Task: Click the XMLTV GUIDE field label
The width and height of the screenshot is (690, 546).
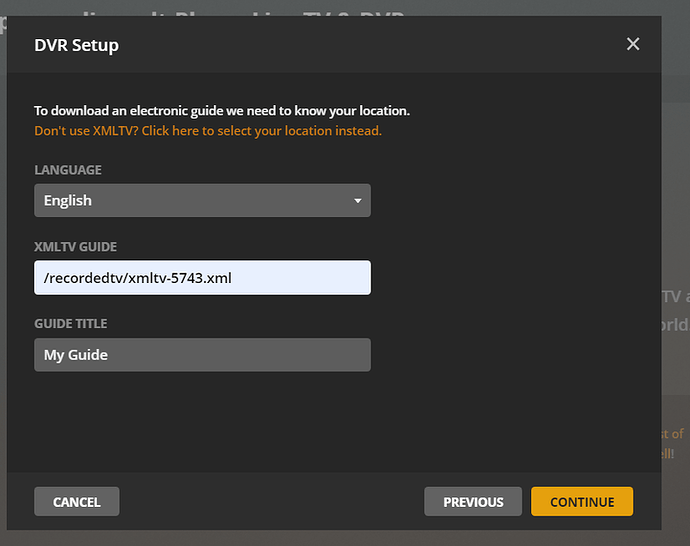Action: 76,247
